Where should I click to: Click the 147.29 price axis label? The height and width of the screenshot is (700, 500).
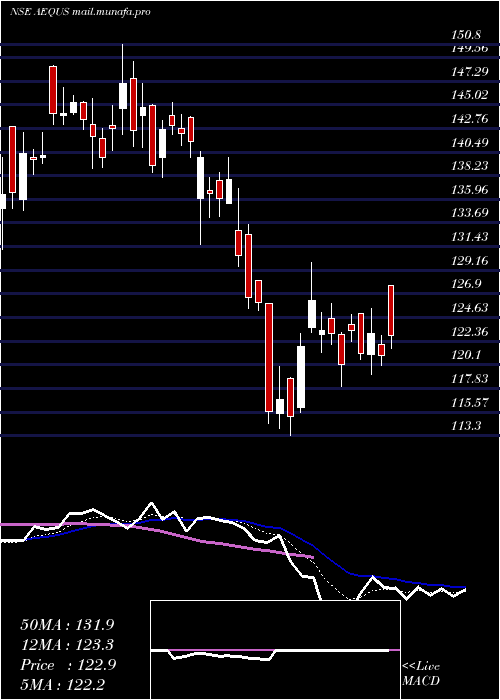click(x=470, y=71)
